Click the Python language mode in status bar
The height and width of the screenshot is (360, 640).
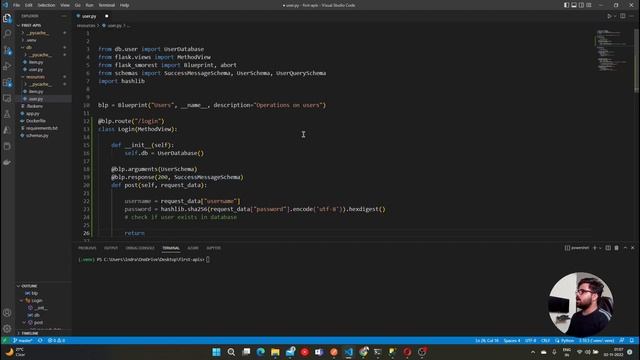tap(564, 340)
